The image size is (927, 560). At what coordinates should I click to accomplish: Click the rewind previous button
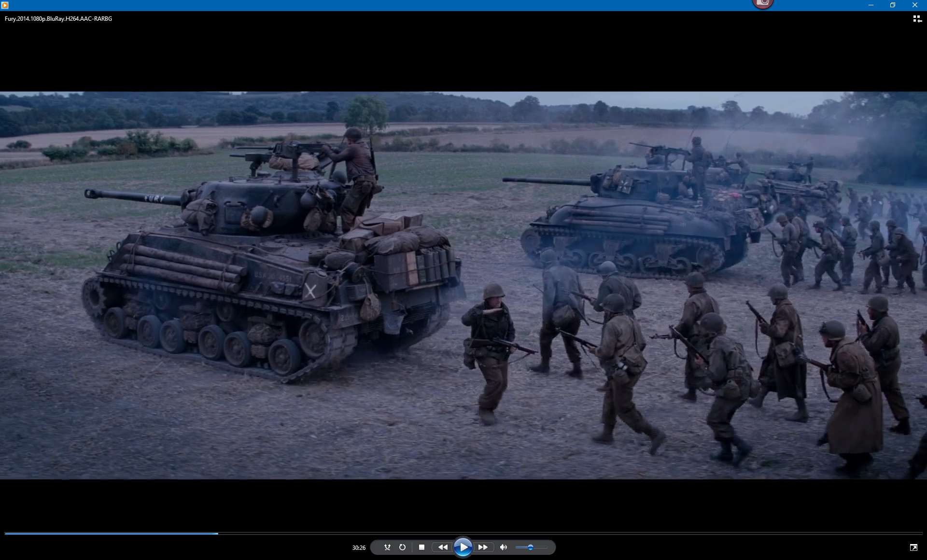click(442, 547)
